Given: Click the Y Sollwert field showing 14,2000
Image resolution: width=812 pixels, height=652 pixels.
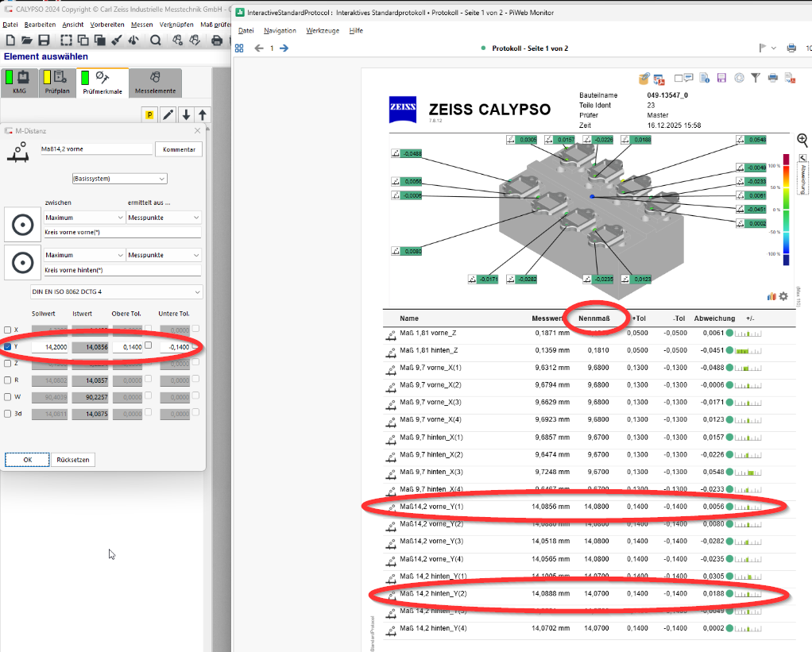Looking at the screenshot, I should coord(49,347).
